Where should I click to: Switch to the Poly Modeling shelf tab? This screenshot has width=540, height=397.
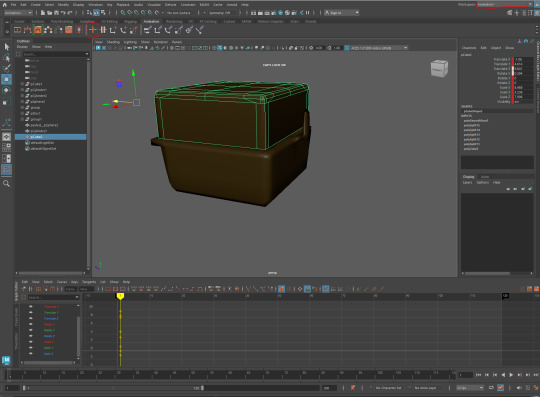pyautogui.click(x=62, y=21)
